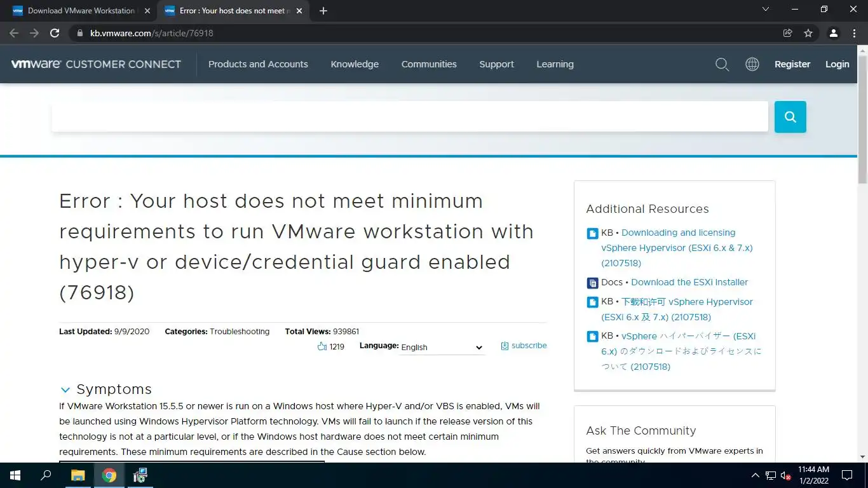Click the Ask The Community heading
This screenshot has height=488, width=868.
click(x=641, y=431)
